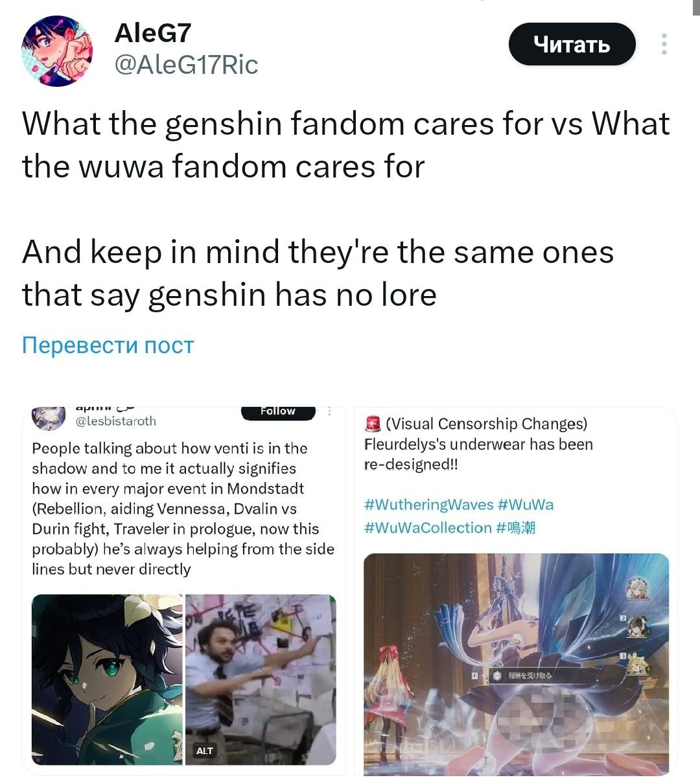Image resolution: width=700 pixels, height=780 pixels.
Task: Click Перевести пост translate link
Action: [108, 345]
